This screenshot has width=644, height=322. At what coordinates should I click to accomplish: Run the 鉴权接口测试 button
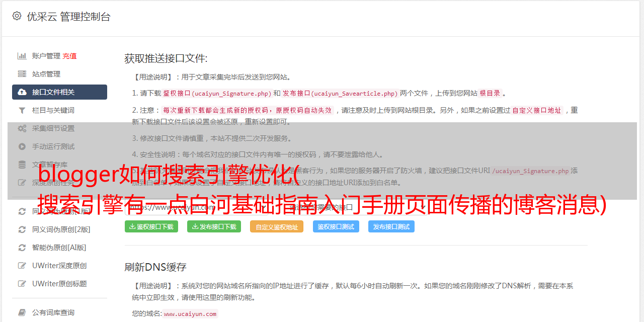(x=336, y=226)
